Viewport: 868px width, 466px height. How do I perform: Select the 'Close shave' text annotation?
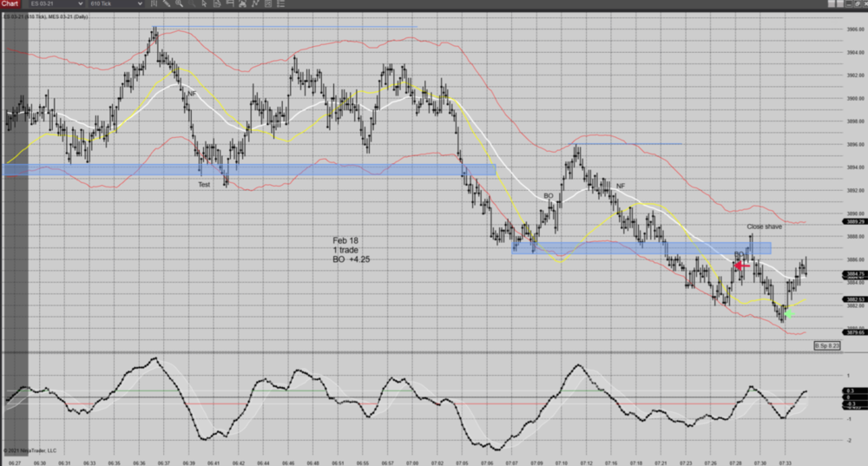pyautogui.click(x=764, y=226)
